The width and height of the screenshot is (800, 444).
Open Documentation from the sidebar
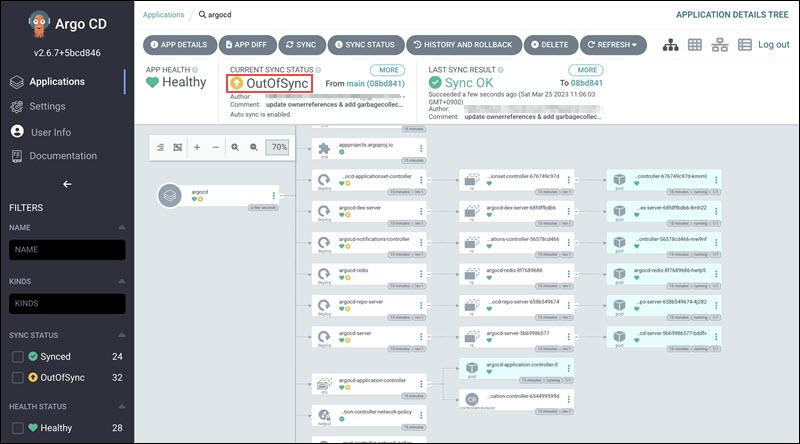click(54, 156)
